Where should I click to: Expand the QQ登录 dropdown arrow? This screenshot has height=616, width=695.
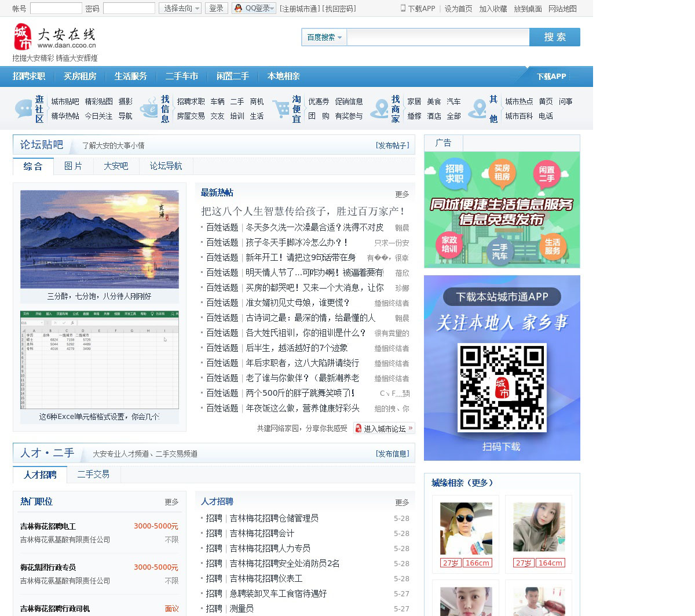click(x=273, y=8)
